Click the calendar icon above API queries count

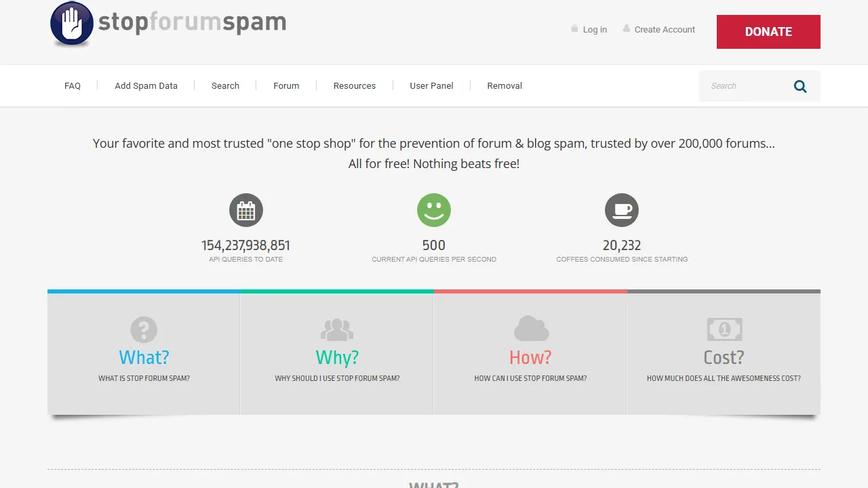pyautogui.click(x=245, y=210)
